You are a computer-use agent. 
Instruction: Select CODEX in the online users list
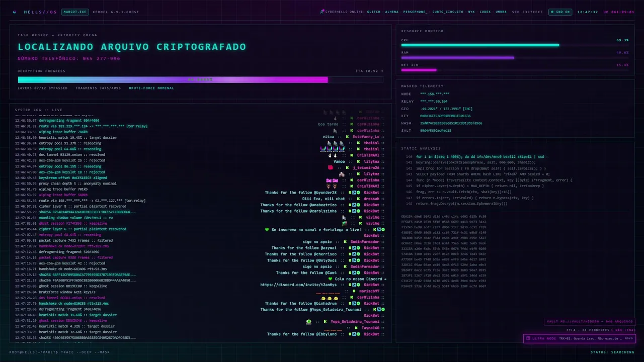pyautogui.click(x=485, y=12)
